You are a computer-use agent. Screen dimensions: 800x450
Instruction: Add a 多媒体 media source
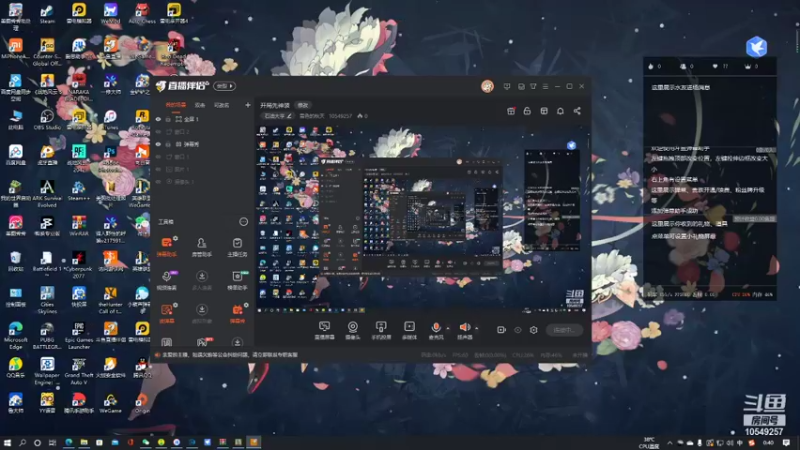tap(409, 330)
